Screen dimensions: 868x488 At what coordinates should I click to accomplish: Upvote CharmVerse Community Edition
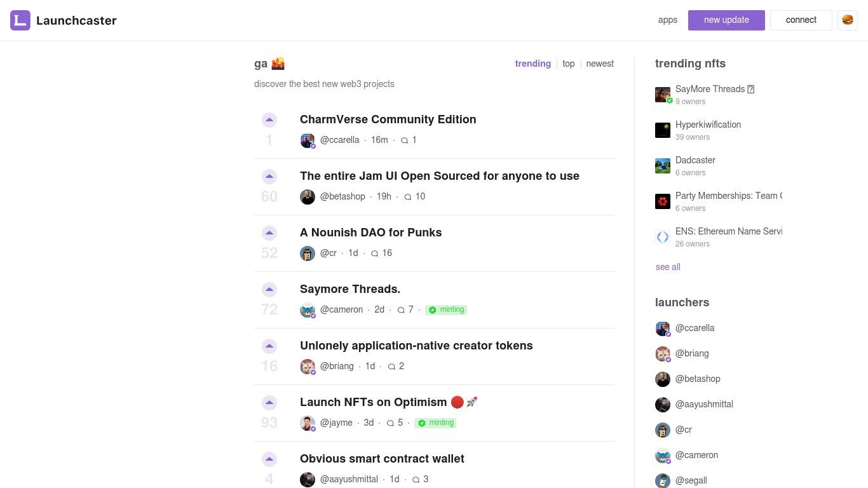(x=269, y=119)
